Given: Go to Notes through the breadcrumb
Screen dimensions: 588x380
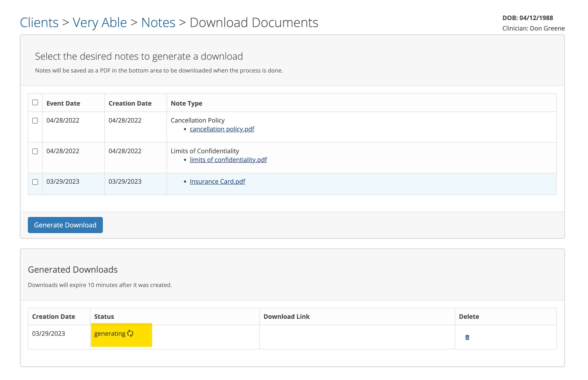Looking at the screenshot, I should pos(158,23).
